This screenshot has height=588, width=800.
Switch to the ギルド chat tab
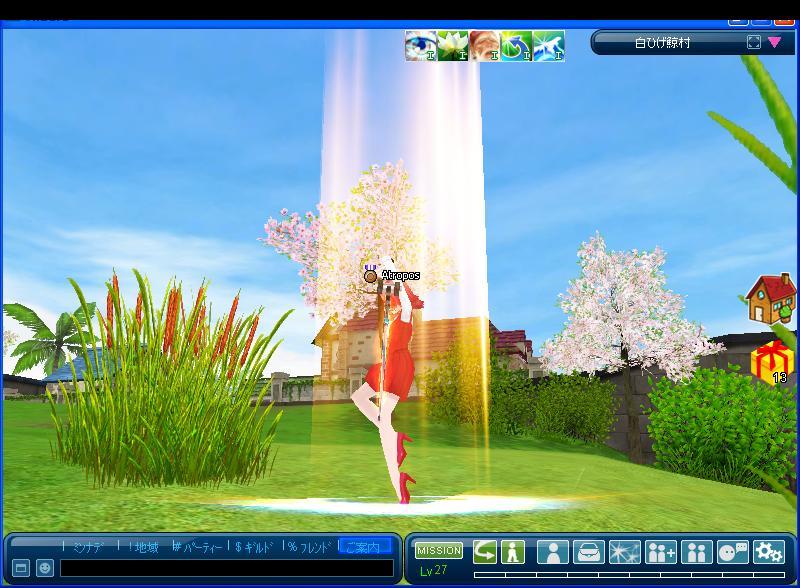pyautogui.click(x=254, y=547)
